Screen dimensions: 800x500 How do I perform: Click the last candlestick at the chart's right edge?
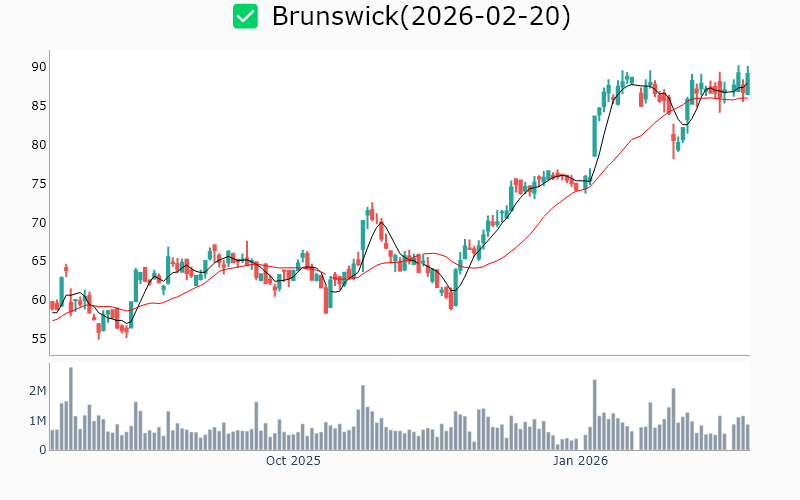[x=747, y=82]
